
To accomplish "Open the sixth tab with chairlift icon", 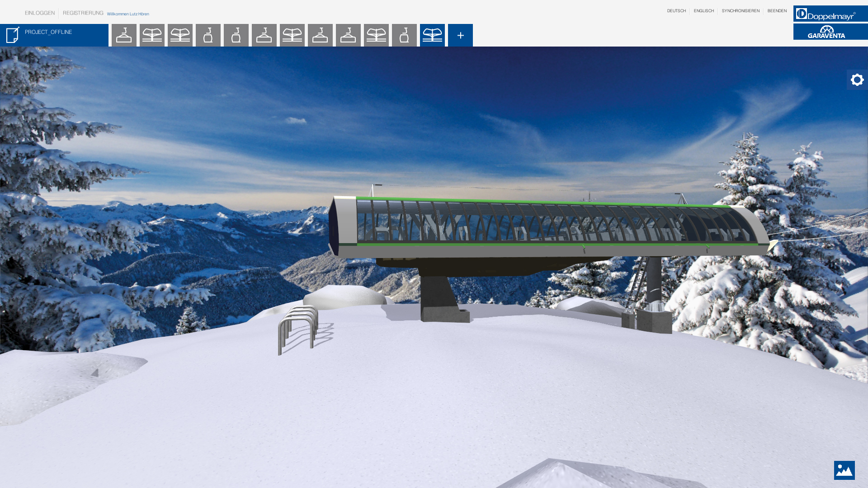I will coord(264,35).
